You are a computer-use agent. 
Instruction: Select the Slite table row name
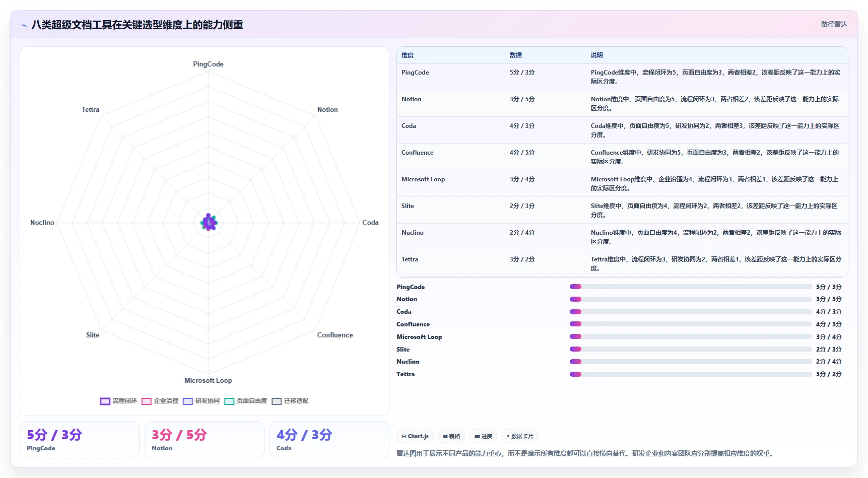pyautogui.click(x=408, y=206)
